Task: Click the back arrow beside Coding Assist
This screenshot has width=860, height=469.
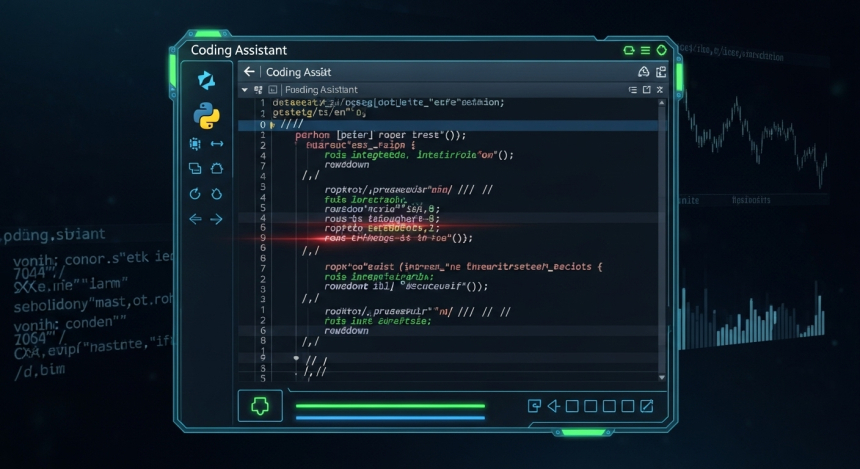Action: 249,72
